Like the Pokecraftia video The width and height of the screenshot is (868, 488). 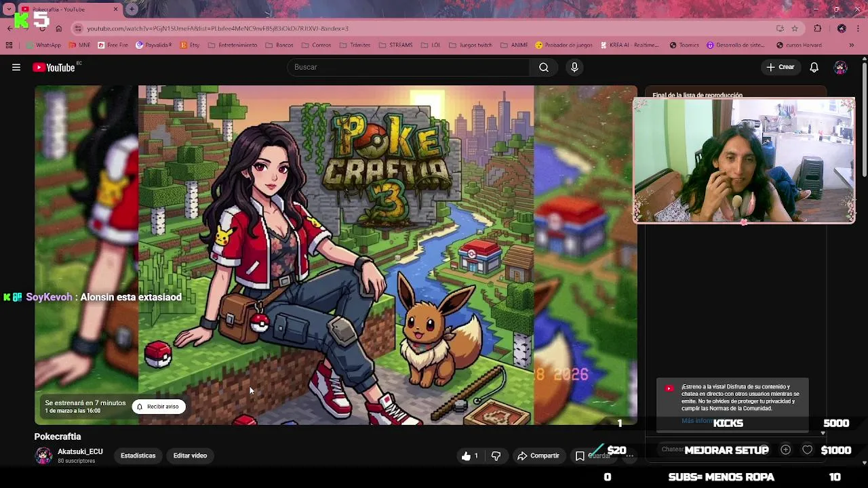pos(470,456)
